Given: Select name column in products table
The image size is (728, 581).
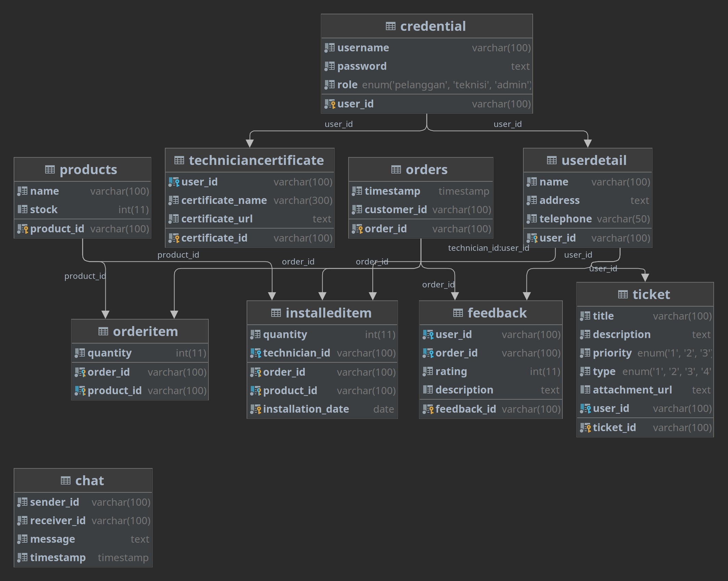Looking at the screenshot, I should click(x=82, y=191).
